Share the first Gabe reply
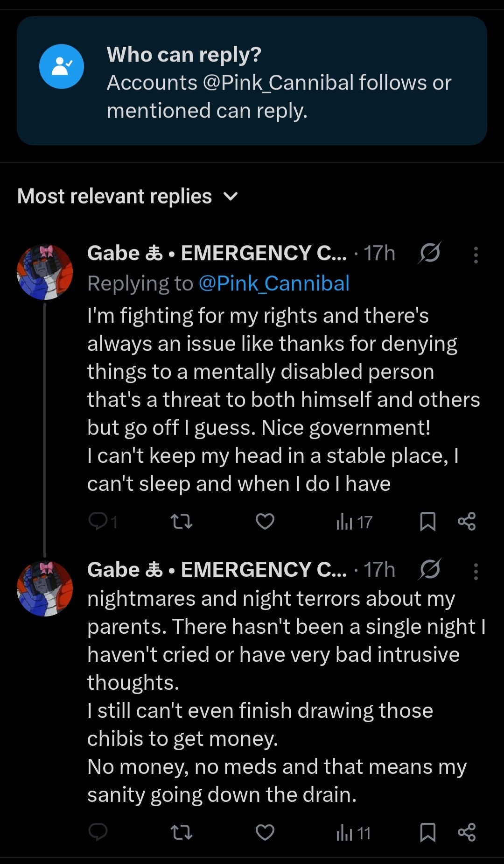Viewport: 504px width, 864px height. coord(466,521)
